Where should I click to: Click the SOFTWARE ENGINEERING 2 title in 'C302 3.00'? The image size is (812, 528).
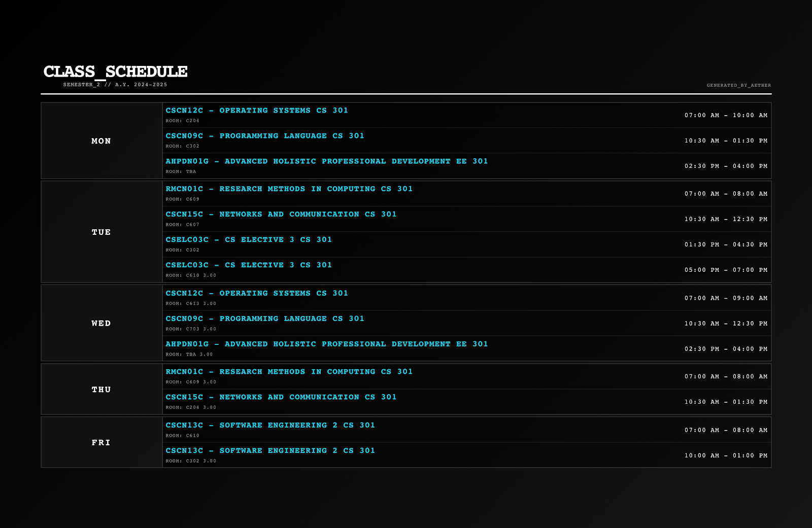click(270, 450)
